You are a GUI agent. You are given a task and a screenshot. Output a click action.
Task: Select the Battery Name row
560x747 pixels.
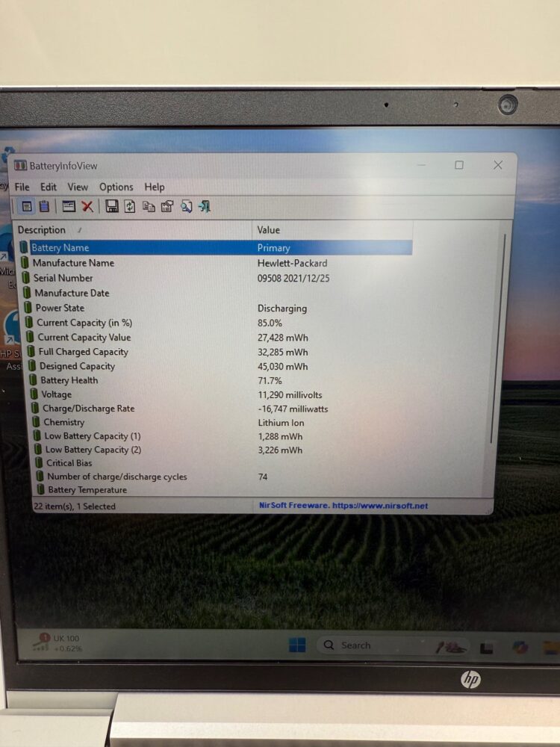pyautogui.click(x=216, y=248)
